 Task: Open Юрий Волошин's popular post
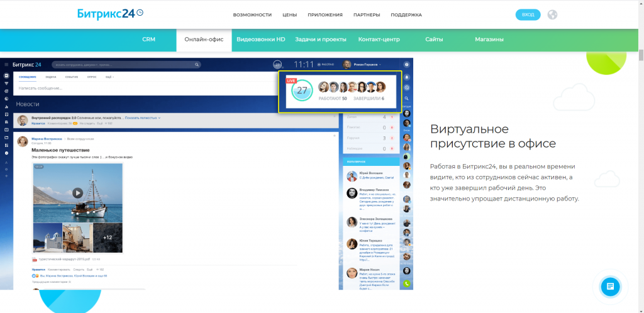tap(371, 175)
